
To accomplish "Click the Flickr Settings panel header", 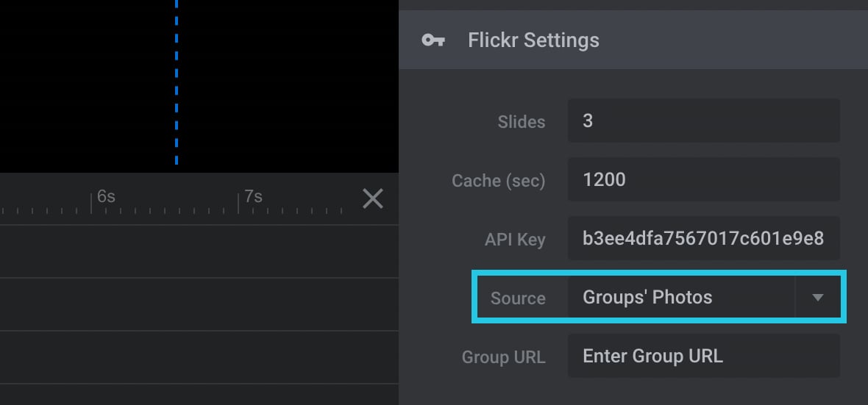I will click(x=633, y=40).
